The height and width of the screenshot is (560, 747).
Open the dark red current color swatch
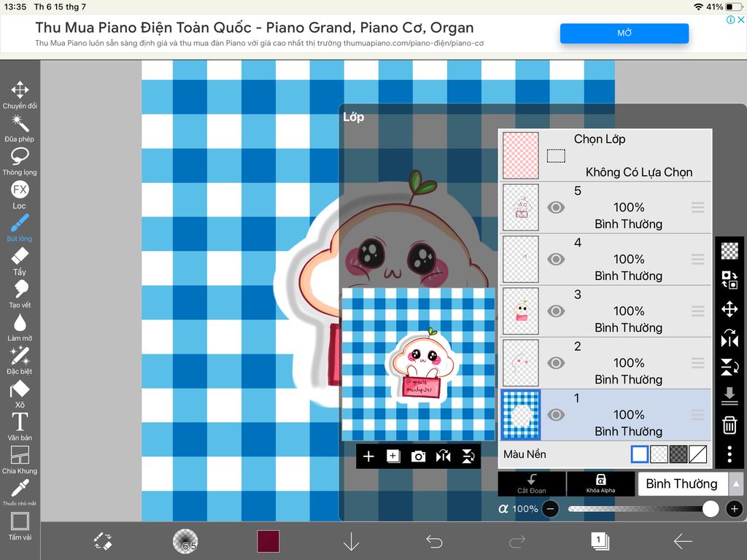coord(268,542)
